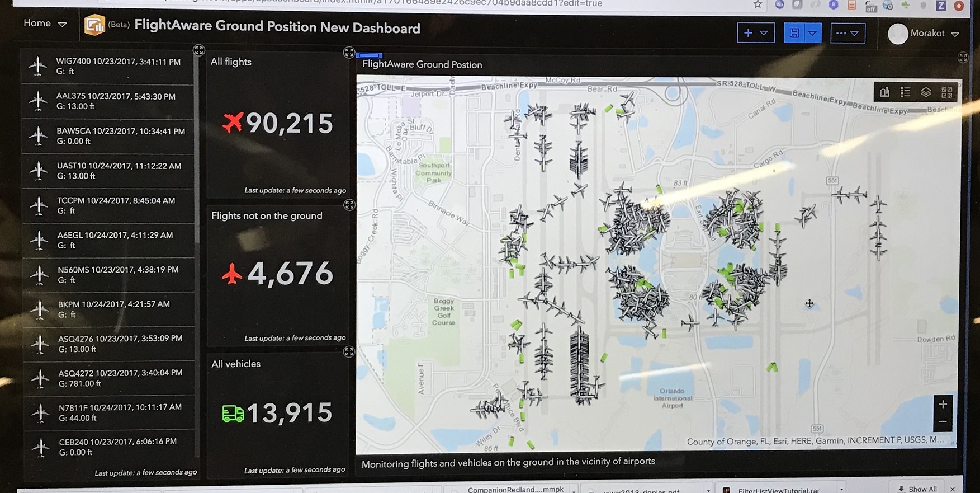Click the red plane icon beside 4,676
The height and width of the screenshot is (493, 980).
pos(232,274)
